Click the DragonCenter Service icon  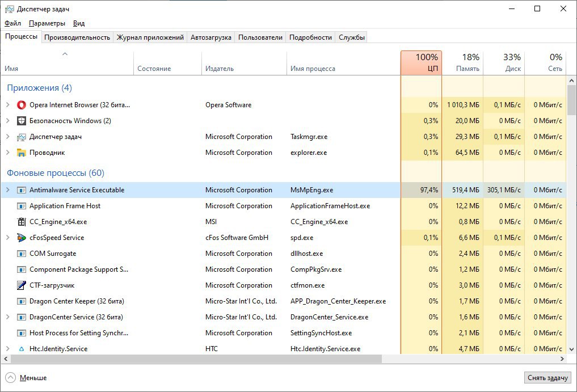point(22,317)
